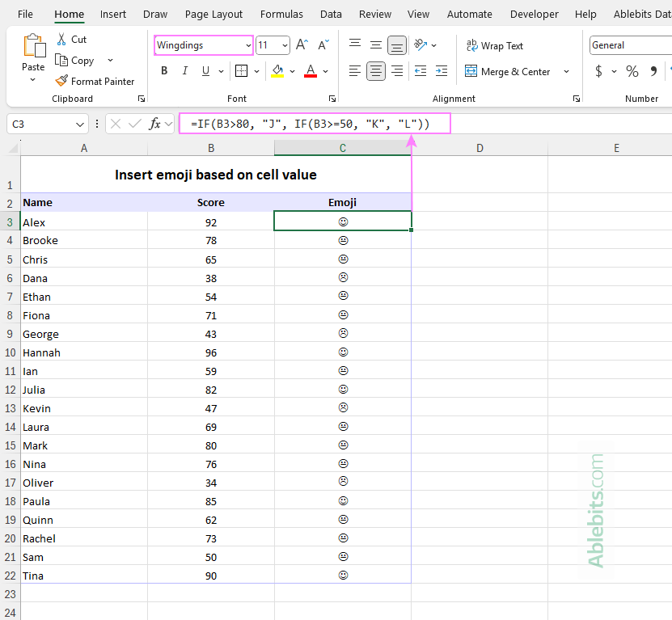Click the Orientation text angle icon
672x620 pixels.
pyautogui.click(x=421, y=45)
